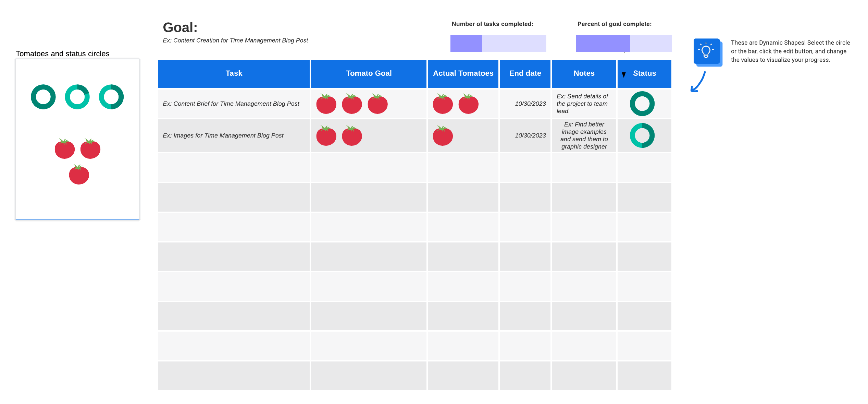Click the bottom tomato in the legend box
The height and width of the screenshot is (404, 868).
tap(79, 175)
